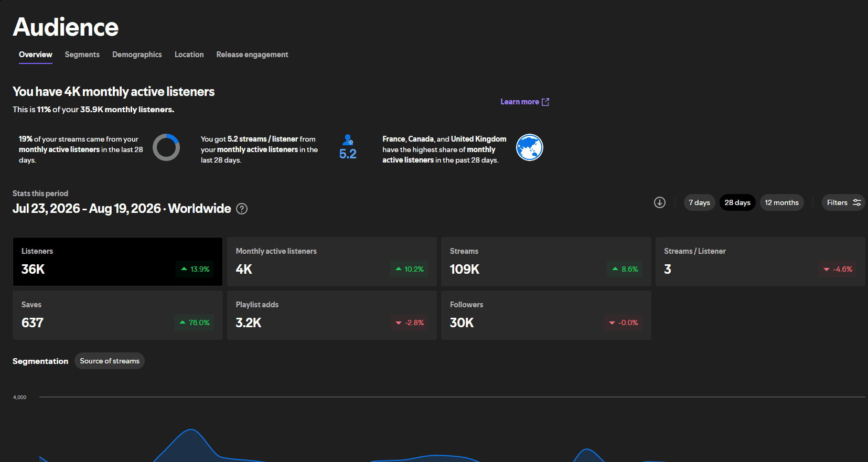868x462 pixels.
Task: Select the Listeners 36K stat card
Action: 117,262
